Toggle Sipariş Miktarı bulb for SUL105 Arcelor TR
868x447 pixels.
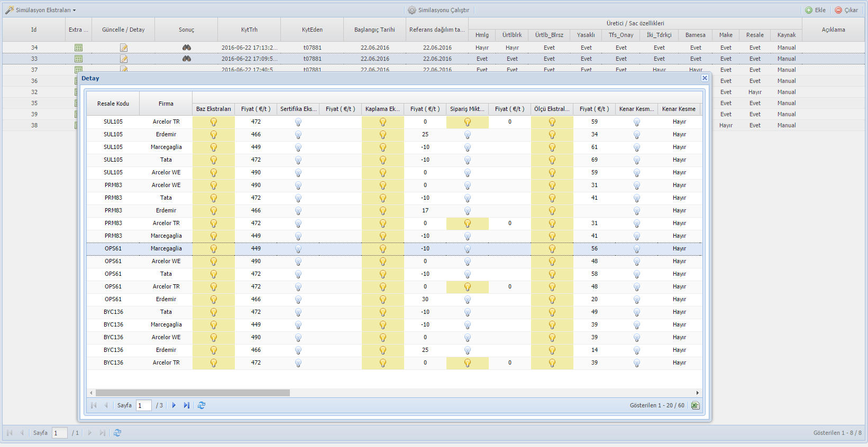tap(468, 122)
